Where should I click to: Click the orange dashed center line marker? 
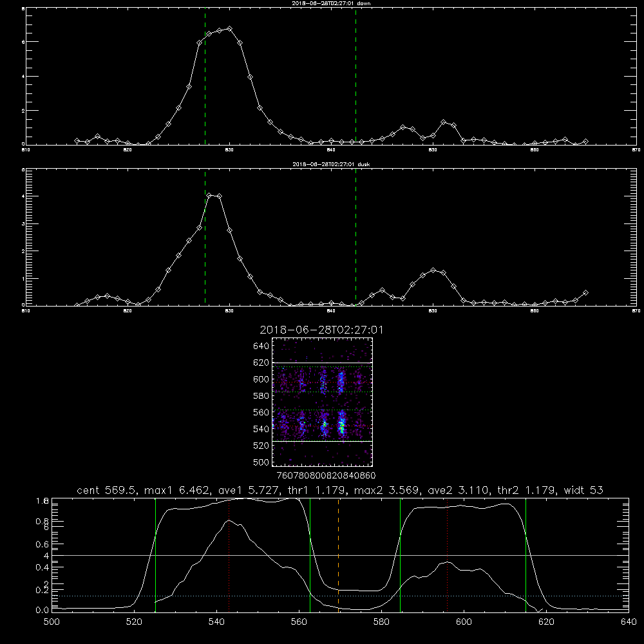pos(339,555)
